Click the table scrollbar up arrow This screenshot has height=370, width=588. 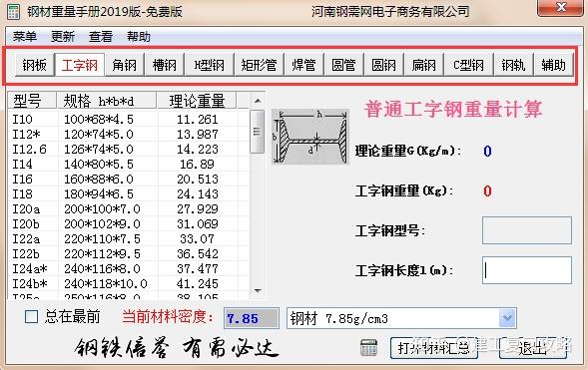[x=258, y=101]
